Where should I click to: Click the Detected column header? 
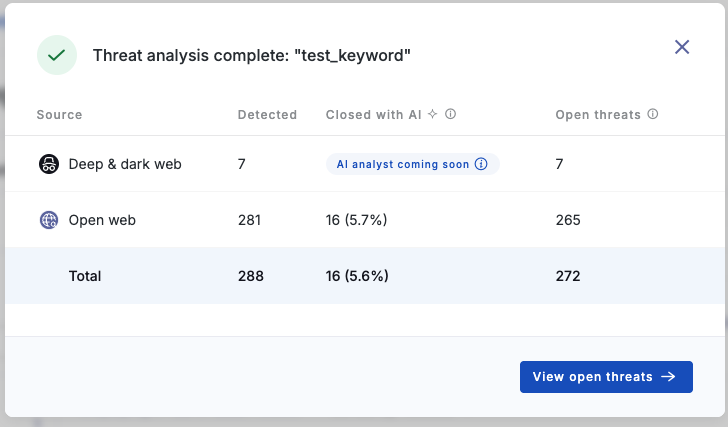point(267,115)
